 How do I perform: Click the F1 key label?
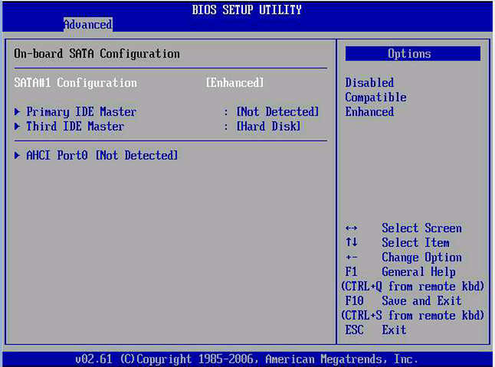coord(351,272)
